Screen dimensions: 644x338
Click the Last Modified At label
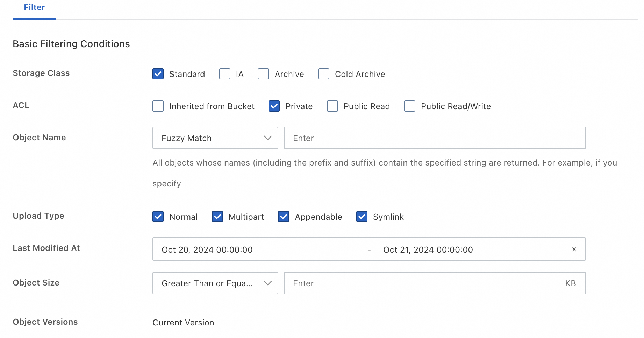[x=46, y=248]
